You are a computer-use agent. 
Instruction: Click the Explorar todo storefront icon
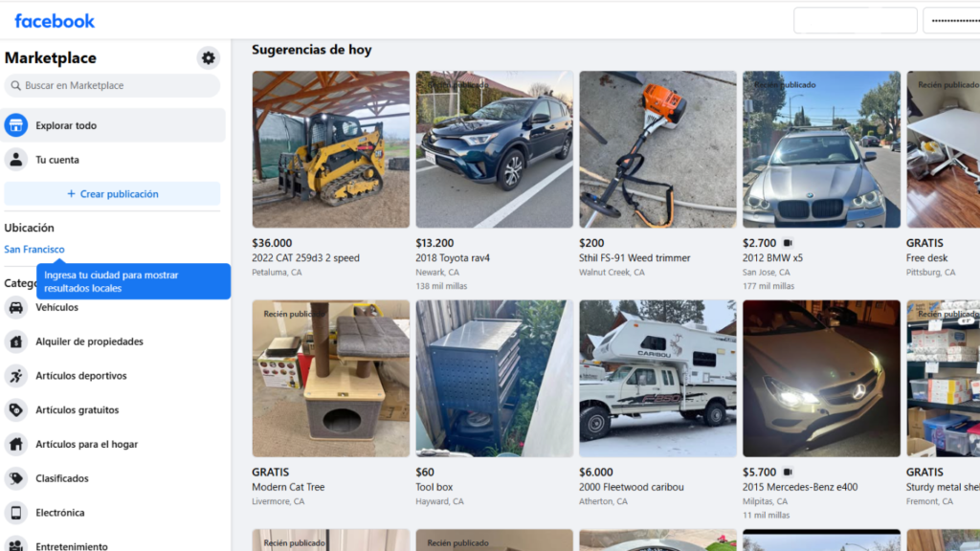(x=15, y=125)
